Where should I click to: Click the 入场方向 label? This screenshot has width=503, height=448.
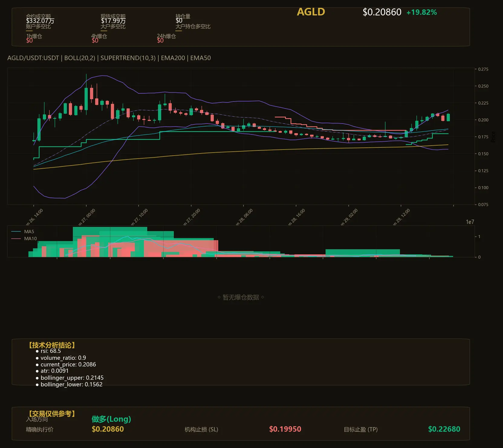coord(37,419)
